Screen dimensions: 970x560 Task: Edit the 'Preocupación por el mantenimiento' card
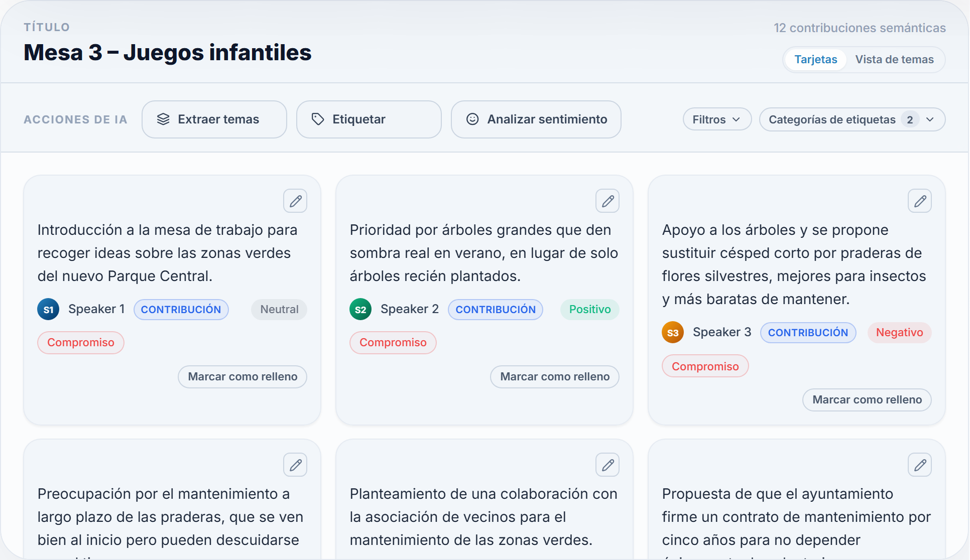pos(295,465)
